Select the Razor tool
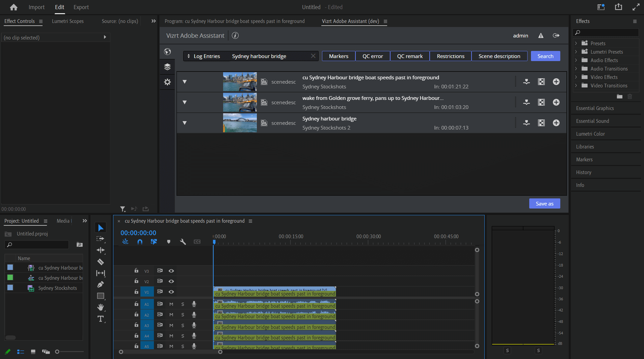 click(101, 262)
